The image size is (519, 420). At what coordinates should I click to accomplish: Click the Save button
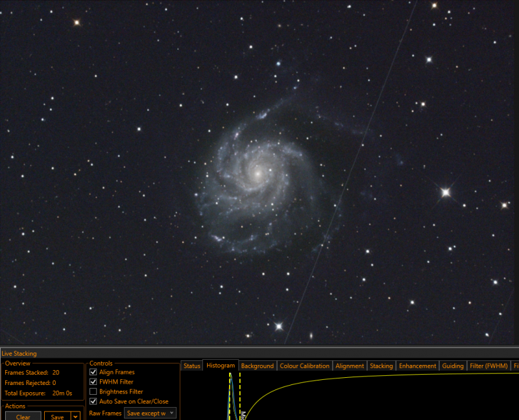coord(57,416)
